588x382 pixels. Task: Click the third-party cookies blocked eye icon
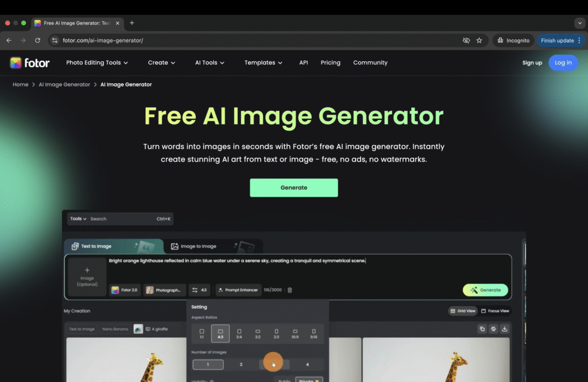pos(466,41)
